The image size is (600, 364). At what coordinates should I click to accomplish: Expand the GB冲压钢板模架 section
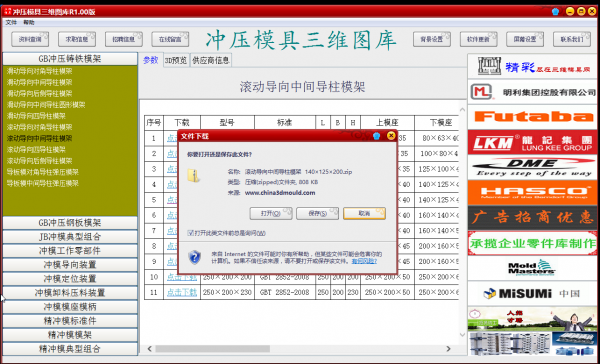tap(70, 223)
